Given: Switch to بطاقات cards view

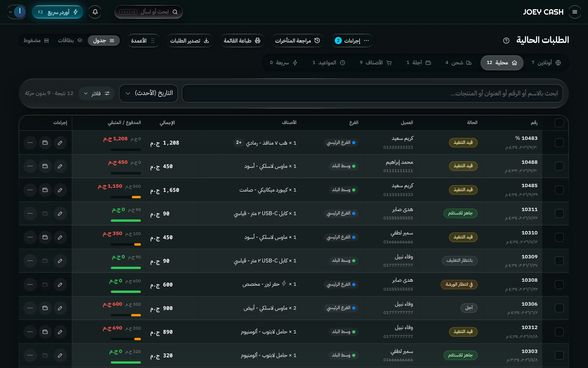Looking at the screenshot, I should point(70,40).
